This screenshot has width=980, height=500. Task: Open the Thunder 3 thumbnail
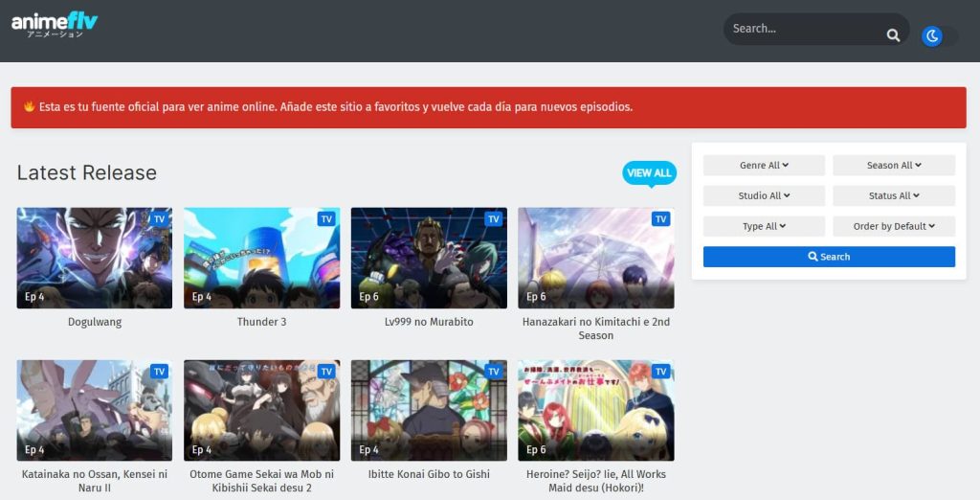click(x=262, y=258)
